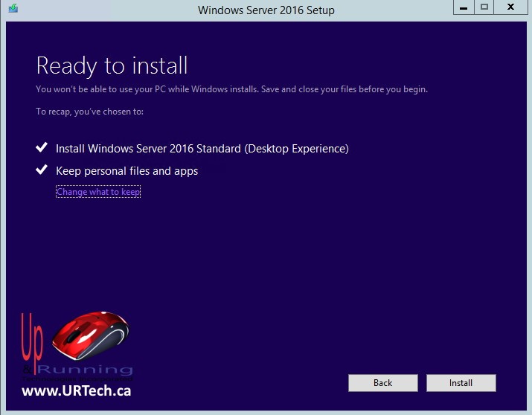Click the 'Ready to install' heading
532x415 pixels.
click(112, 65)
